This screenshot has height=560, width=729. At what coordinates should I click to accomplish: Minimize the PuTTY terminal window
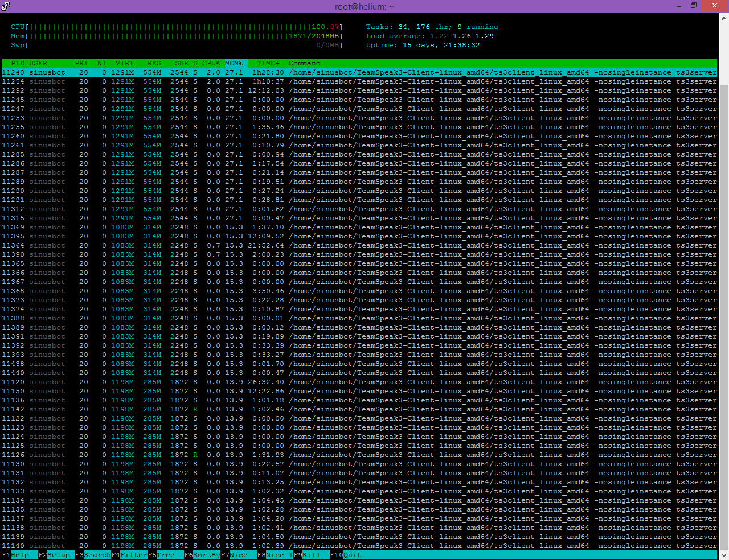point(678,6)
